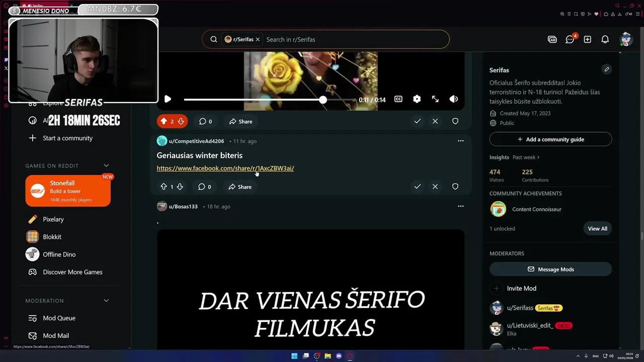
Task: Open comments on Geriausias winter biteris post
Action: coord(205,187)
